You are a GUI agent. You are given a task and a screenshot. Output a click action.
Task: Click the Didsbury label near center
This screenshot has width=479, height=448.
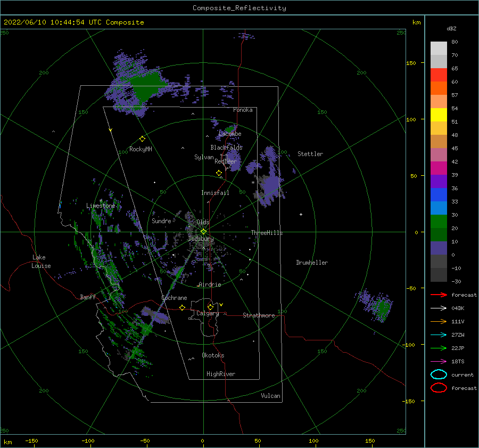201,239
